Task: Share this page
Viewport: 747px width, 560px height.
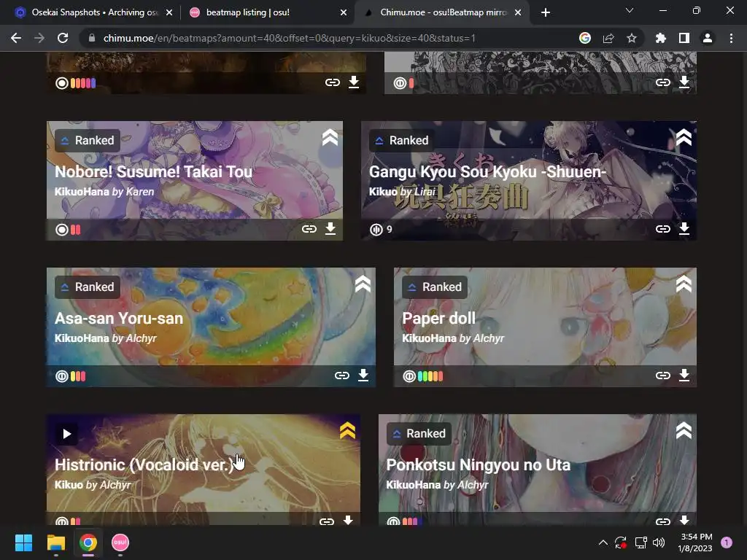Action: click(608, 38)
